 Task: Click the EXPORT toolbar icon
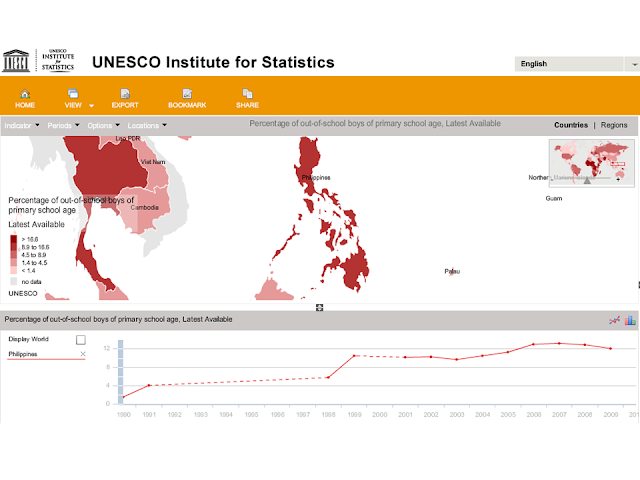[125, 99]
